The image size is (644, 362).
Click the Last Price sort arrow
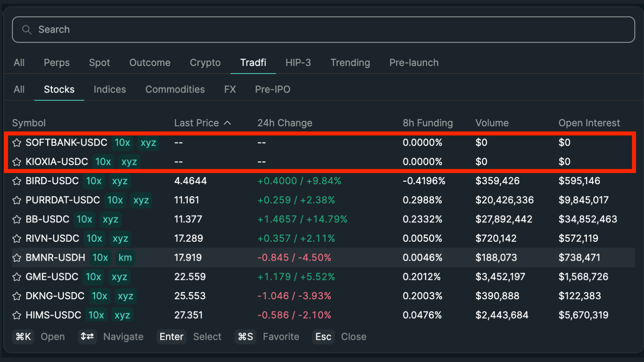pos(227,123)
